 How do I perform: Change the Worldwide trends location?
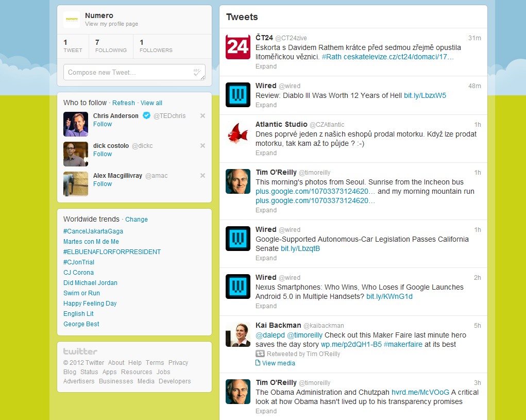(137, 220)
